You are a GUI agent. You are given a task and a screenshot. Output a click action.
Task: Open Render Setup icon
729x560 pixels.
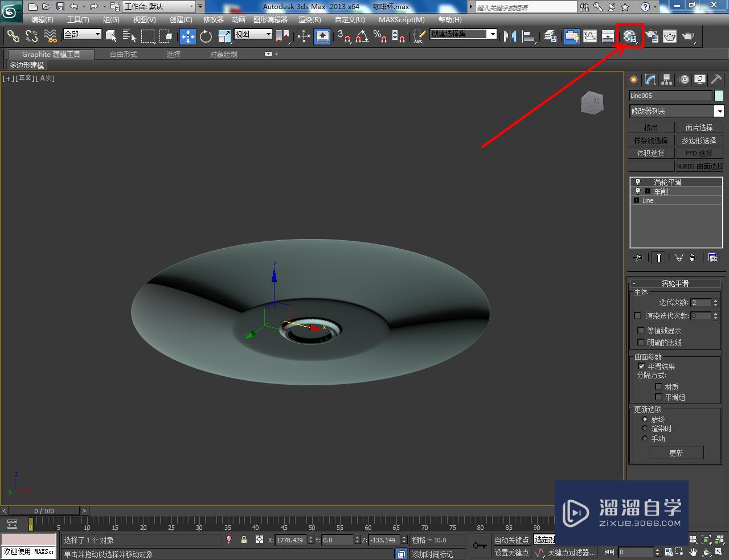click(651, 36)
